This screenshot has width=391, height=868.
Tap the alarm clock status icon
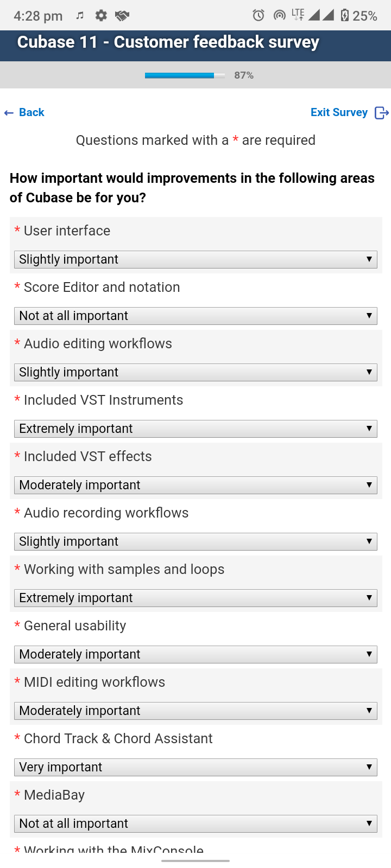258,15
